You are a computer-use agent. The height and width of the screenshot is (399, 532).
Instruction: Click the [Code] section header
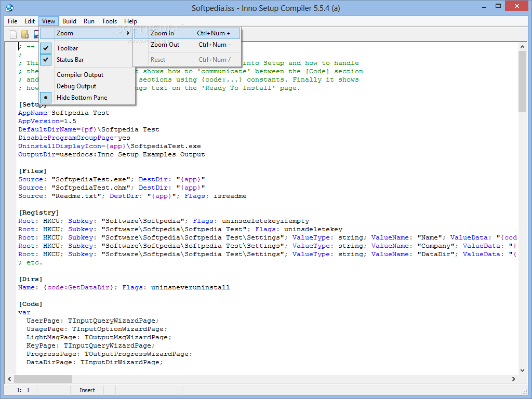(x=31, y=304)
